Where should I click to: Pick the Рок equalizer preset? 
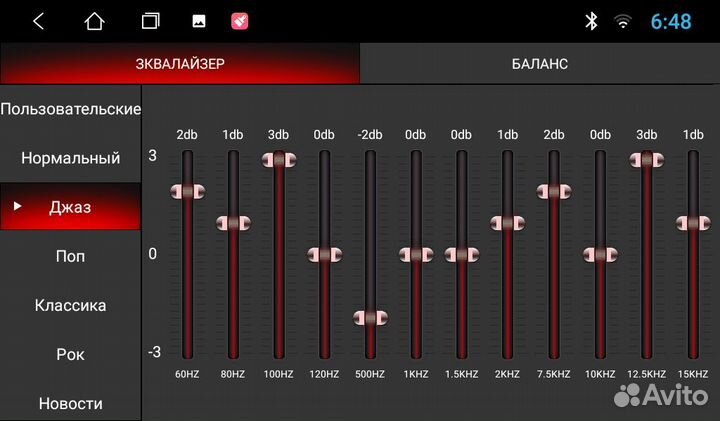click(x=70, y=354)
